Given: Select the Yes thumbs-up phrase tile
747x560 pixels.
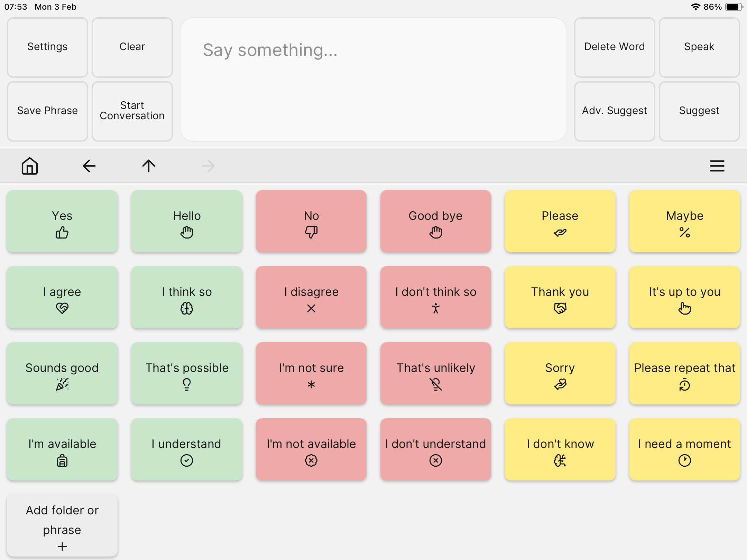Looking at the screenshot, I should coord(62,221).
